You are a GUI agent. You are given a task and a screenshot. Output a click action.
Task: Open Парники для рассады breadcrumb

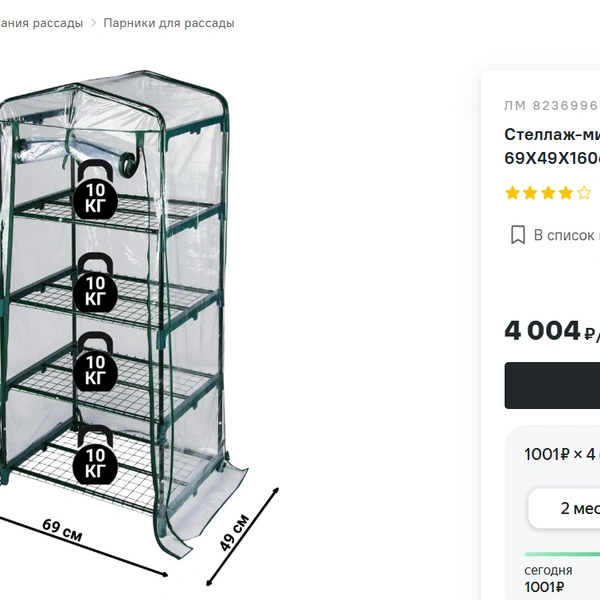169,23
